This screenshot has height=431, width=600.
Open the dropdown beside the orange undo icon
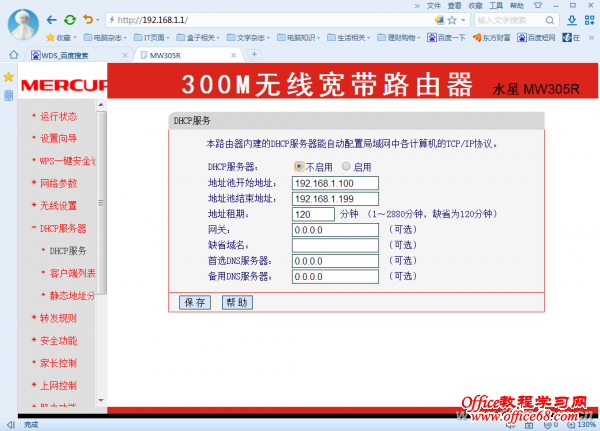click(98, 20)
